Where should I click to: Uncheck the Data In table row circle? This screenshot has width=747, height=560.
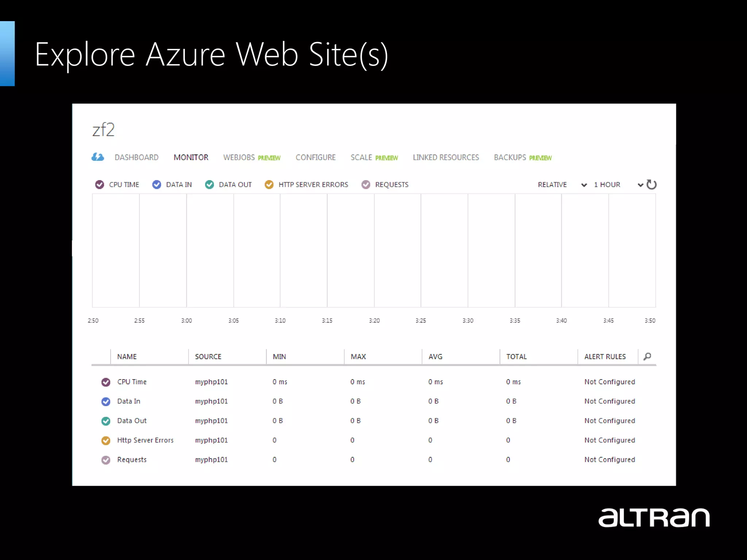(106, 401)
